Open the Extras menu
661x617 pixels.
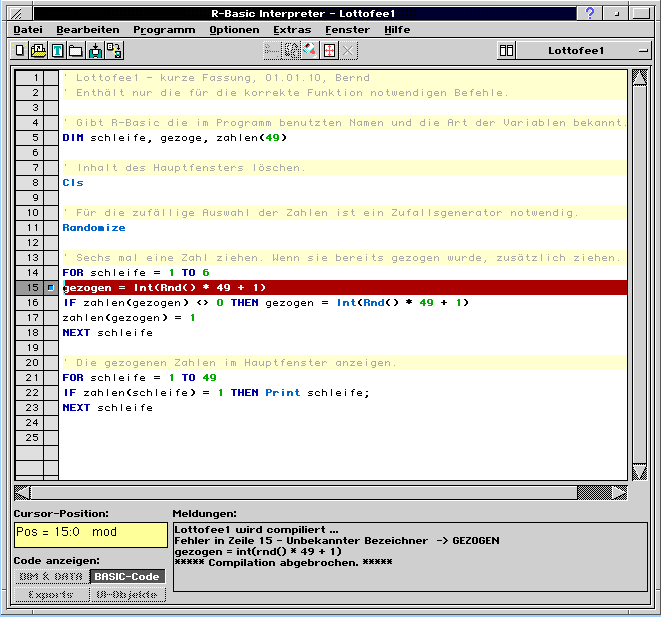pyautogui.click(x=292, y=30)
